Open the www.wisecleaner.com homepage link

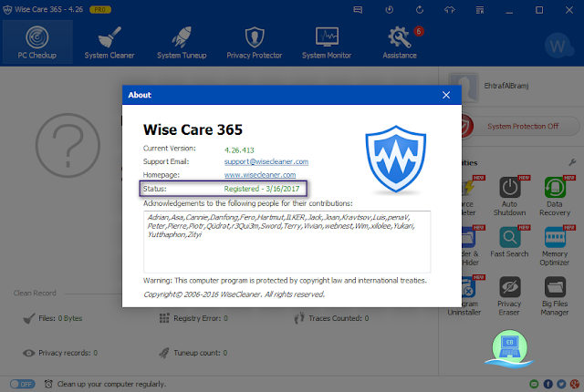tap(260, 175)
